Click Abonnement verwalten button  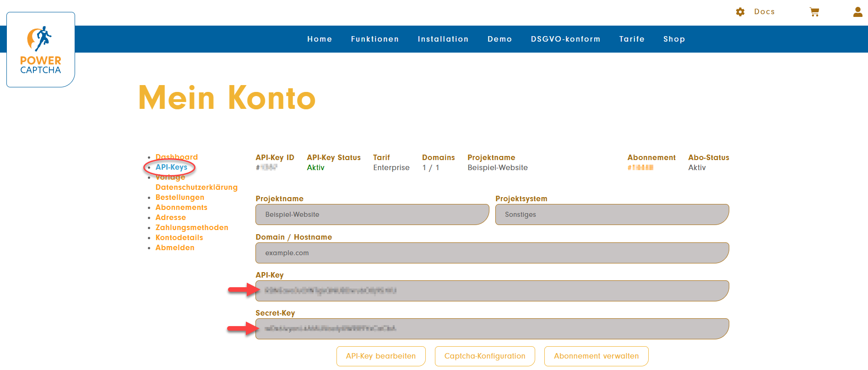[596, 356]
